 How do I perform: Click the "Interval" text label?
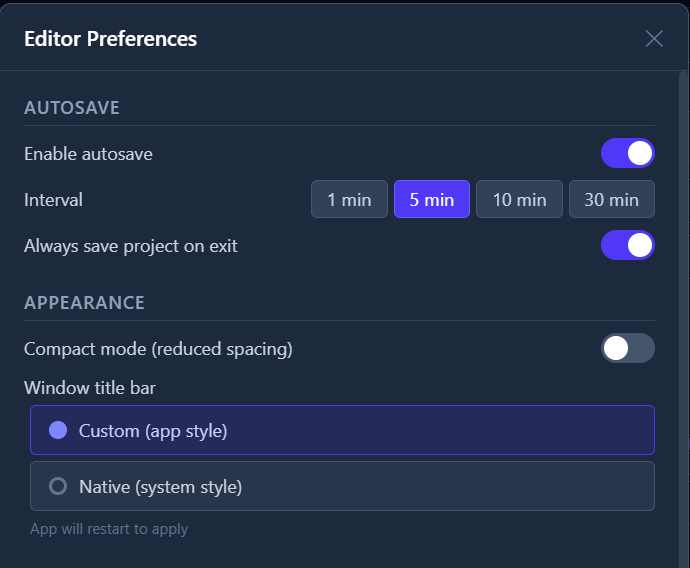[53, 200]
